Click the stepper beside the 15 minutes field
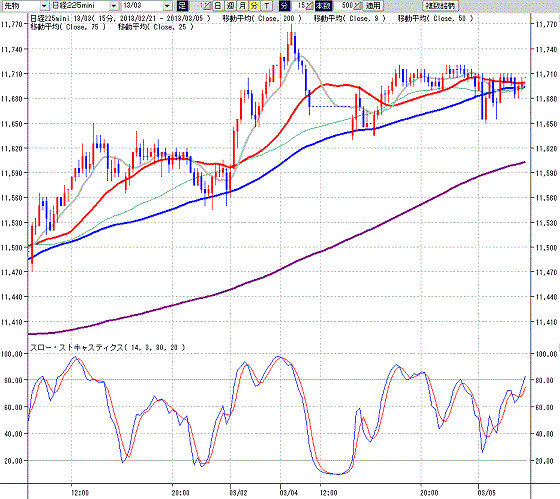Screen dimensions: 560x499 pyautogui.click(x=309, y=6)
